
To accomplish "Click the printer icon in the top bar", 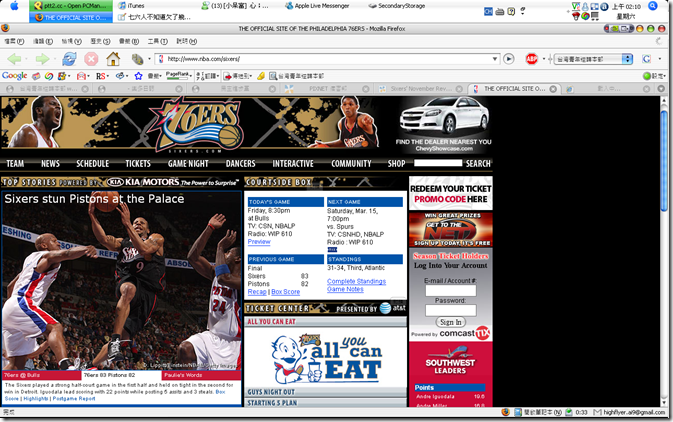I will (x=500, y=12).
